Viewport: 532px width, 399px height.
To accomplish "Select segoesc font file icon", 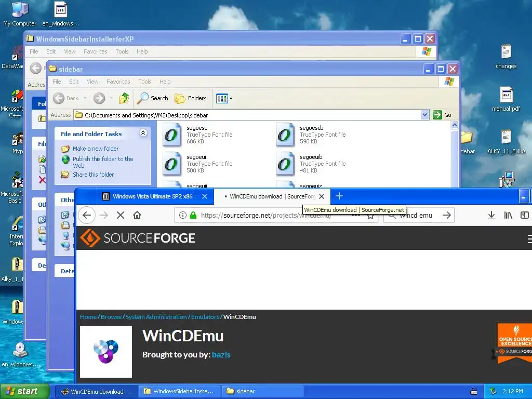I will 171,135.
